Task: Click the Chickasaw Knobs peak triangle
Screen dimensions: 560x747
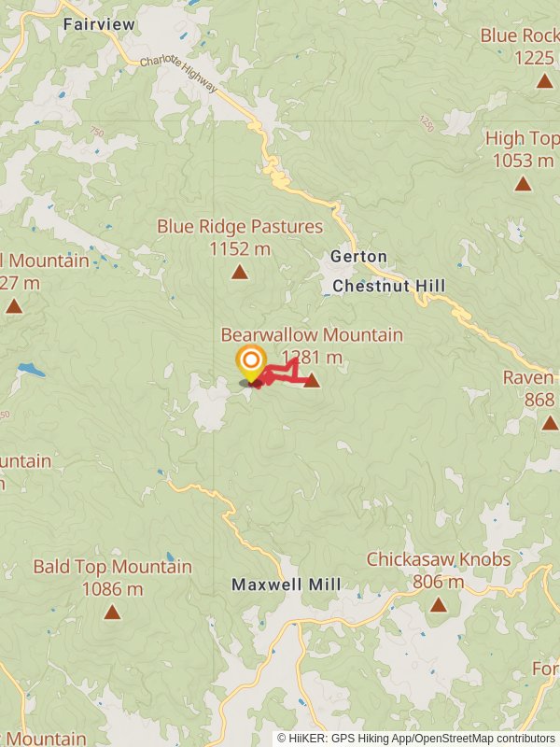Action: [x=438, y=604]
